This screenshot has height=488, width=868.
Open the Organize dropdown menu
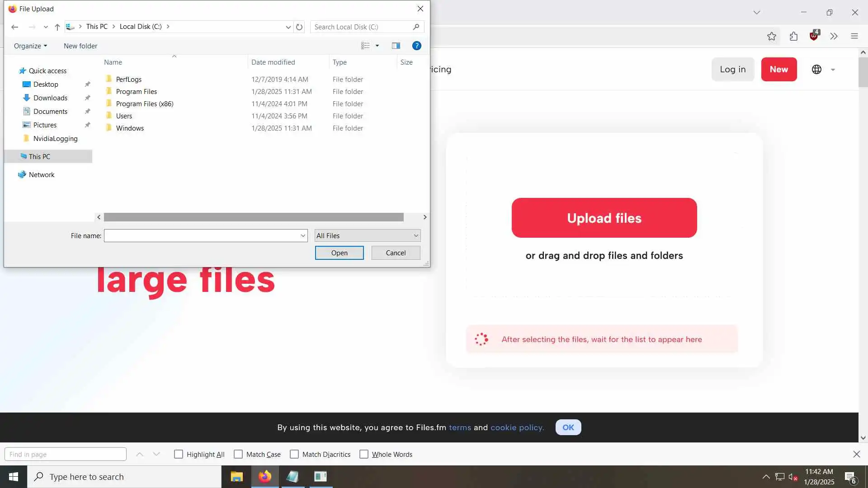30,46
